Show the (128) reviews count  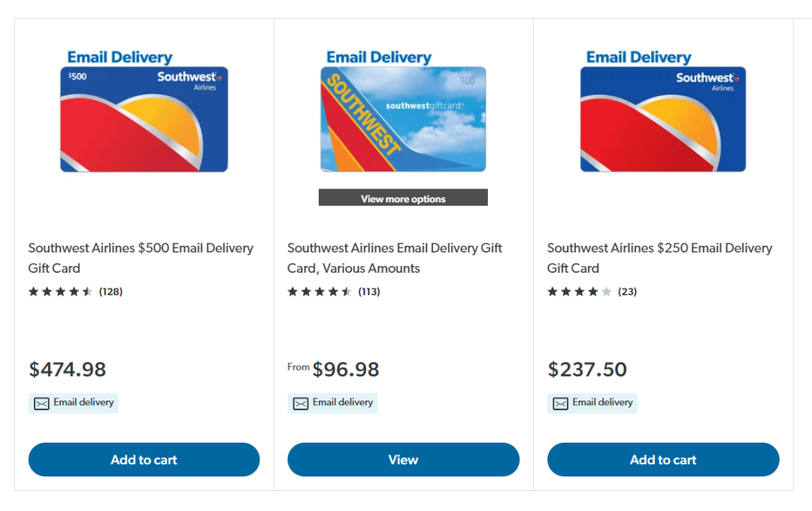[x=111, y=292]
